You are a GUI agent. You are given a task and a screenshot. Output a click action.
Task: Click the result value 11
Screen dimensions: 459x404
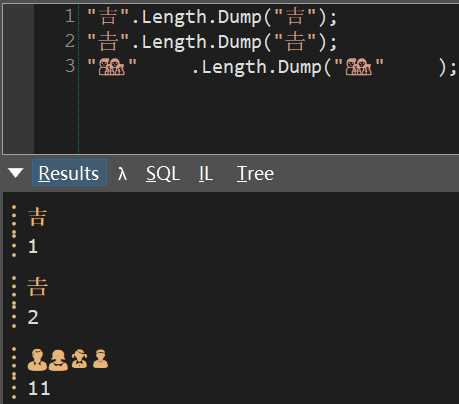click(x=39, y=388)
